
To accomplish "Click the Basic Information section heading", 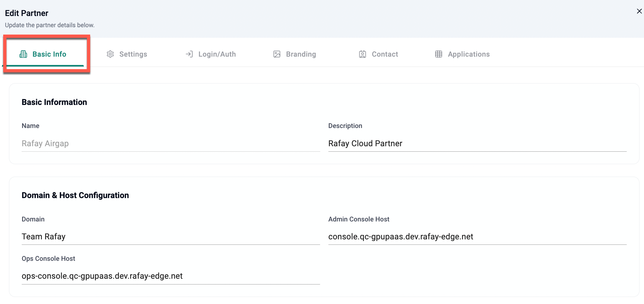I will [x=54, y=102].
